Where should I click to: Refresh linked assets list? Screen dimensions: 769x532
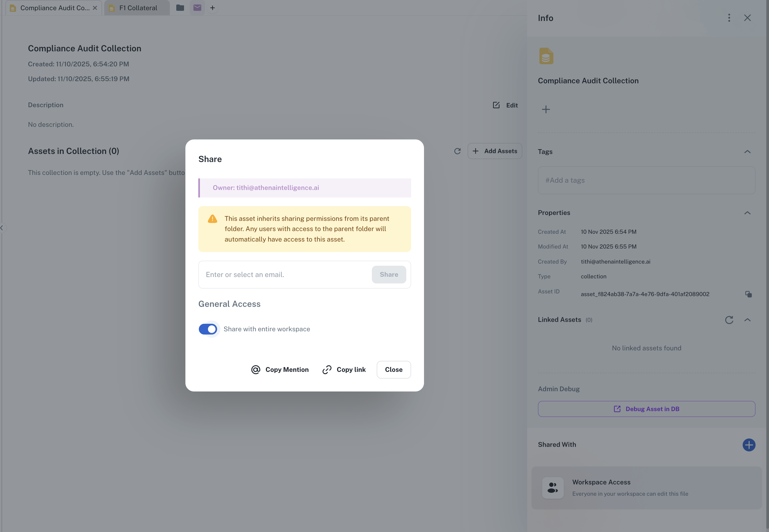pos(729,320)
